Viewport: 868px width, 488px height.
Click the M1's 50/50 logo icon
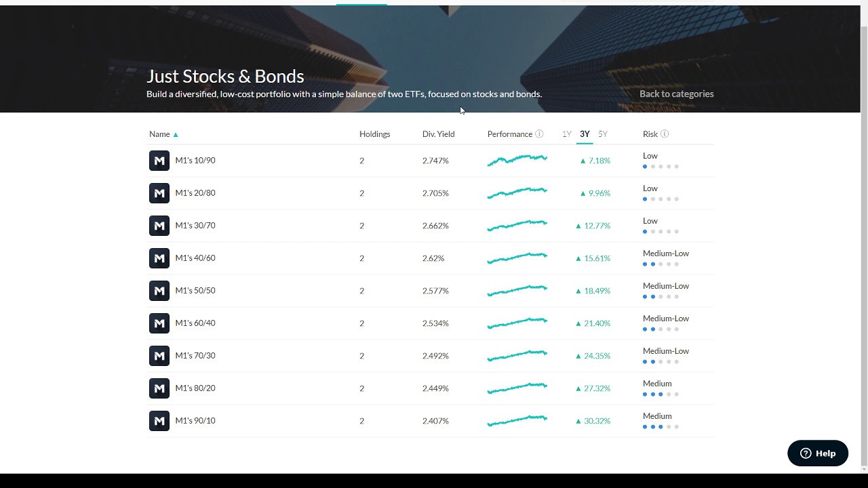click(159, 291)
